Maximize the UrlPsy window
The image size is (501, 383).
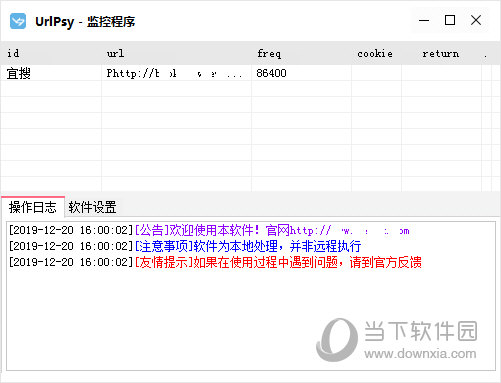pyautogui.click(x=450, y=20)
